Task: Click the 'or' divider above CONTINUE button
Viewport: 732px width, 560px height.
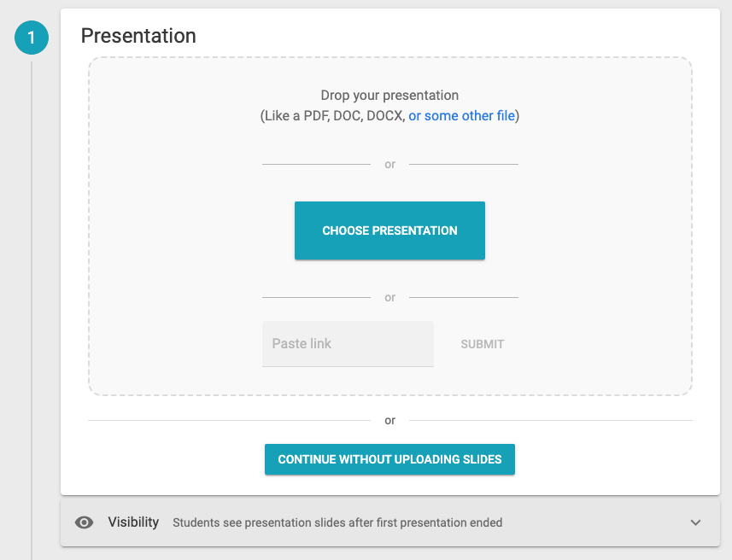Action: coord(389,421)
